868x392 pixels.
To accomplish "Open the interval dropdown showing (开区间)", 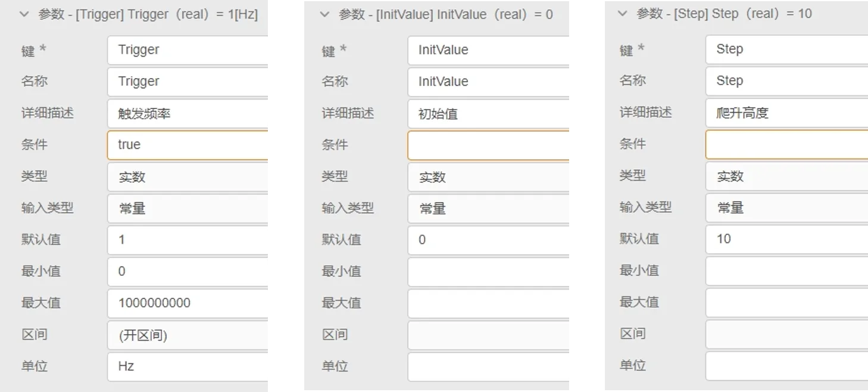I will 189,335.
